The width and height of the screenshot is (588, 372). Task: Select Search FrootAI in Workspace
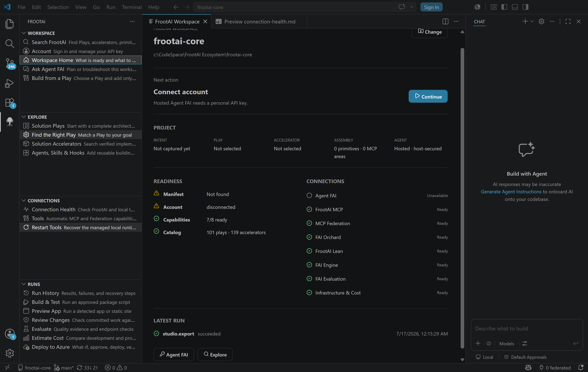81,42
